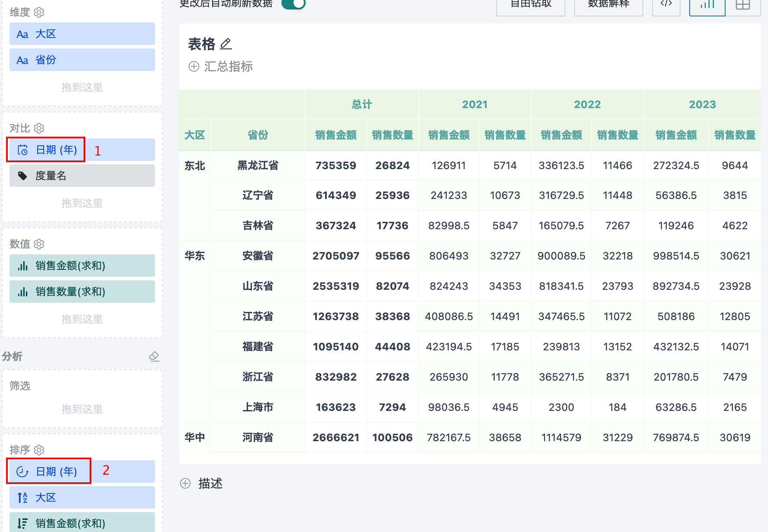Select the 山东省 row cell

pyautogui.click(x=258, y=286)
